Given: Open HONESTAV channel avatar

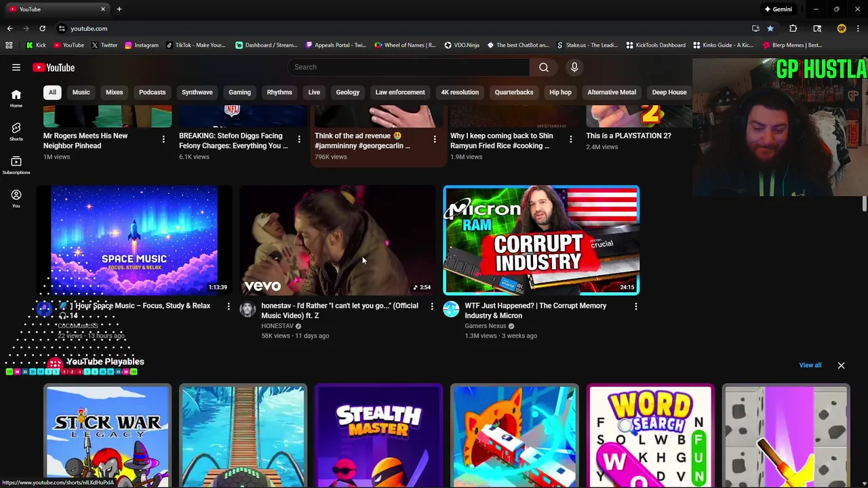Looking at the screenshot, I should [x=248, y=310].
